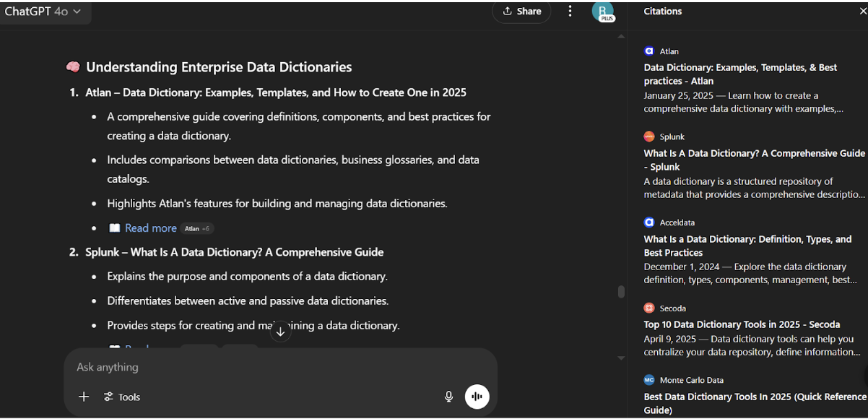Open the three-dot options menu
Viewport: 868px width, 419px height.
pyautogui.click(x=570, y=11)
